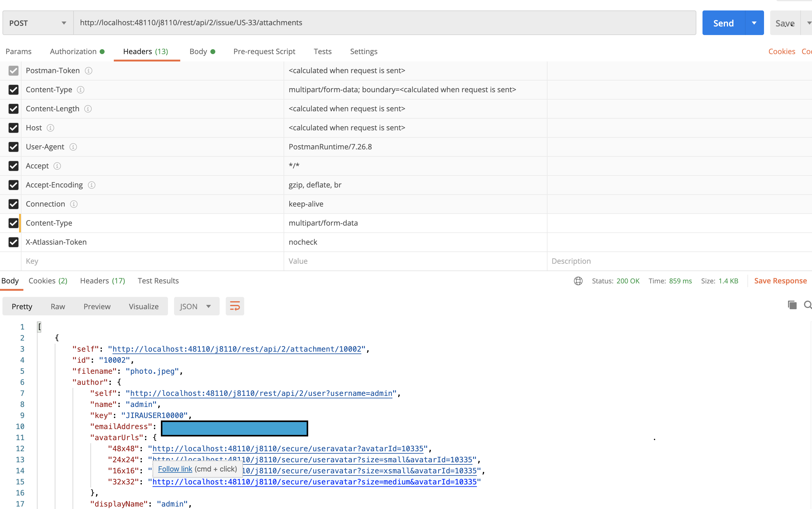This screenshot has width=812, height=509.
Task: Disable the Connection header checkbox
Action: [14, 204]
